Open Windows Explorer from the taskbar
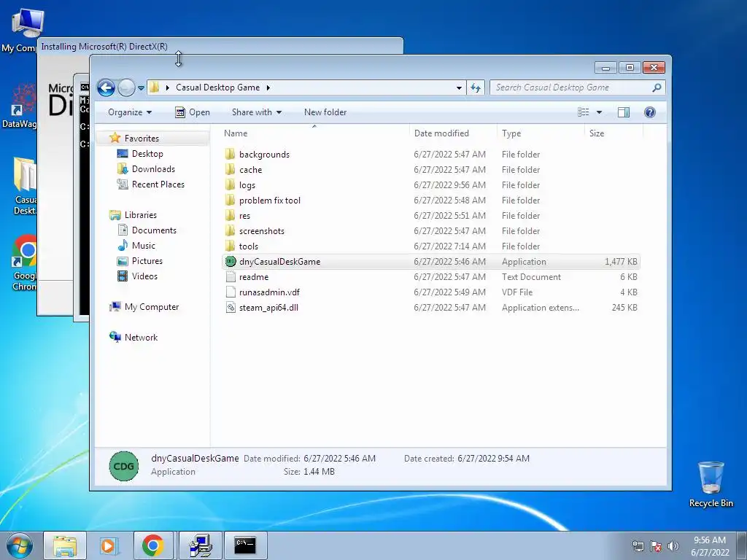The image size is (747, 560). coord(65,545)
